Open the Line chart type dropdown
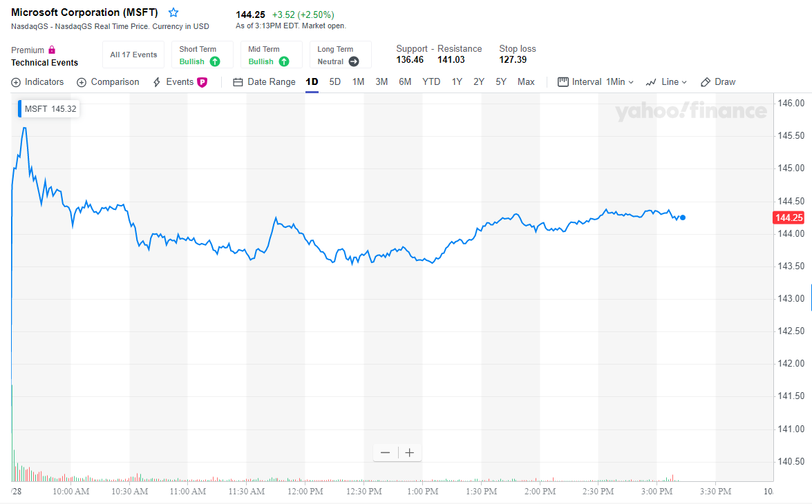Viewport: 812px width, 504px height. (666, 81)
